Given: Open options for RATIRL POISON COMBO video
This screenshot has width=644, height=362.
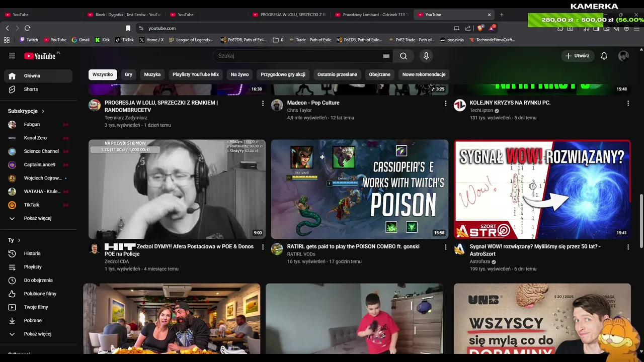Looking at the screenshot, I should click(445, 247).
